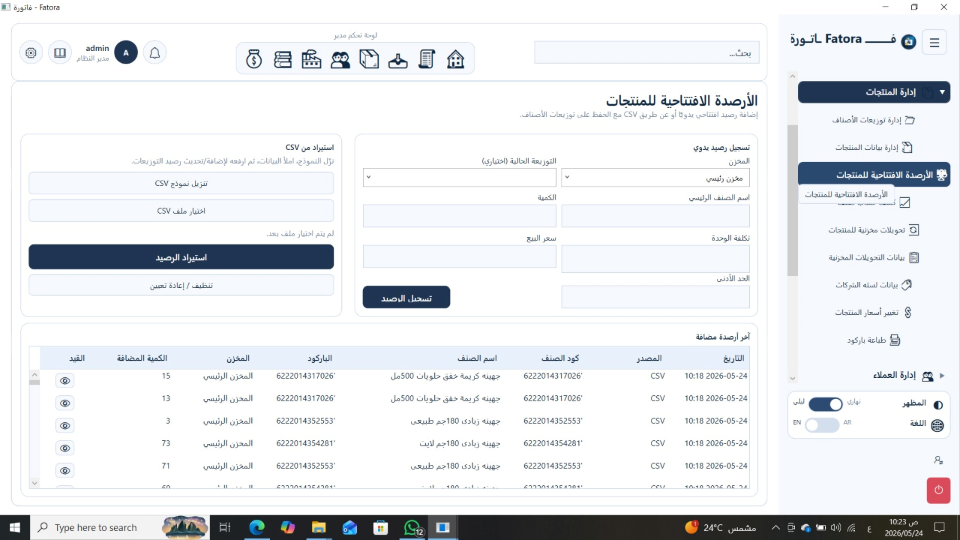
Task: Open the factory building toolbar icon
Action: pyautogui.click(x=312, y=59)
